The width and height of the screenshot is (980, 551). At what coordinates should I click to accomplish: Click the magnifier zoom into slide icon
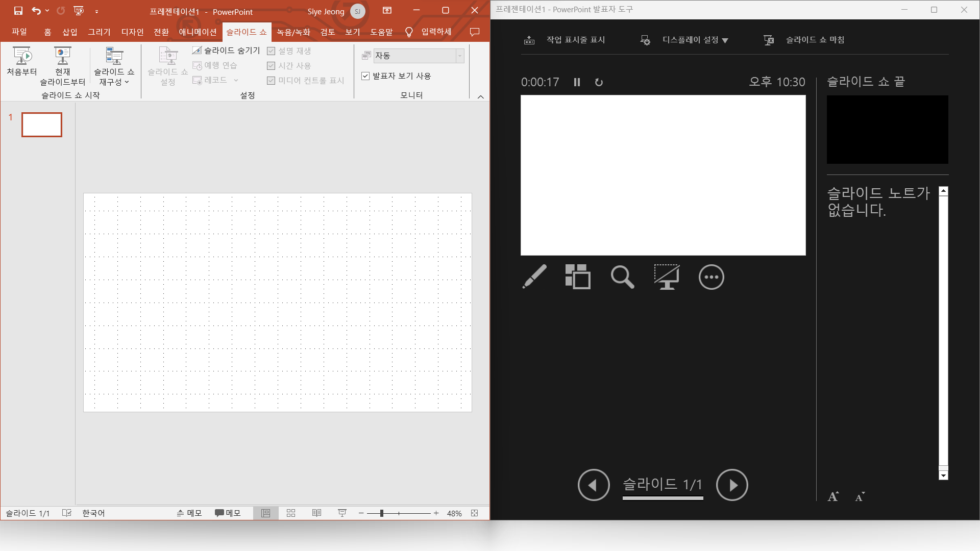coord(622,277)
